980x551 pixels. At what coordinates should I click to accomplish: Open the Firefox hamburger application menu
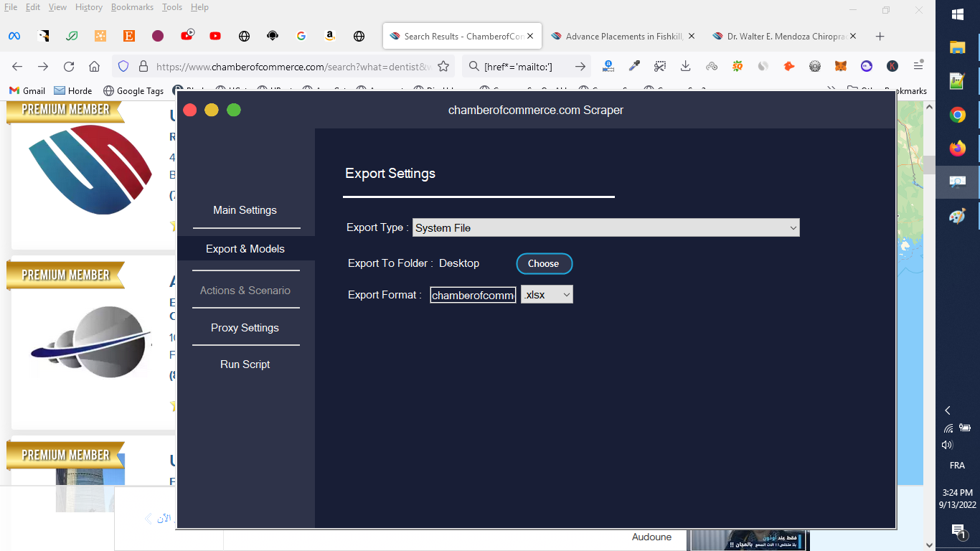918,66
